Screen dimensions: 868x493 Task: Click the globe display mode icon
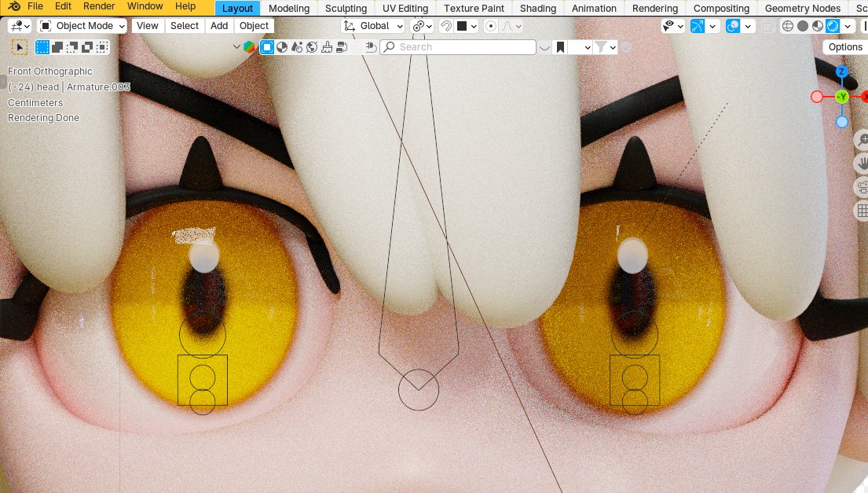(312, 47)
